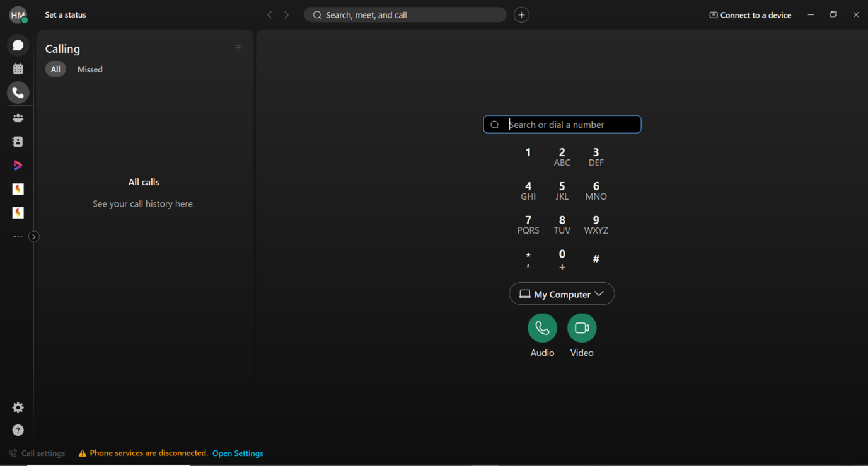Switch to the Missed calls tab

[x=90, y=69]
